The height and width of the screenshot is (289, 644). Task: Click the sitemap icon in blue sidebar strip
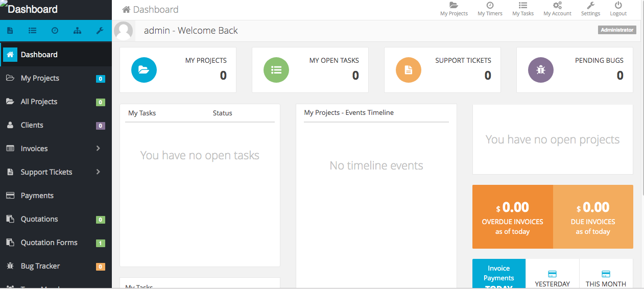click(x=77, y=31)
